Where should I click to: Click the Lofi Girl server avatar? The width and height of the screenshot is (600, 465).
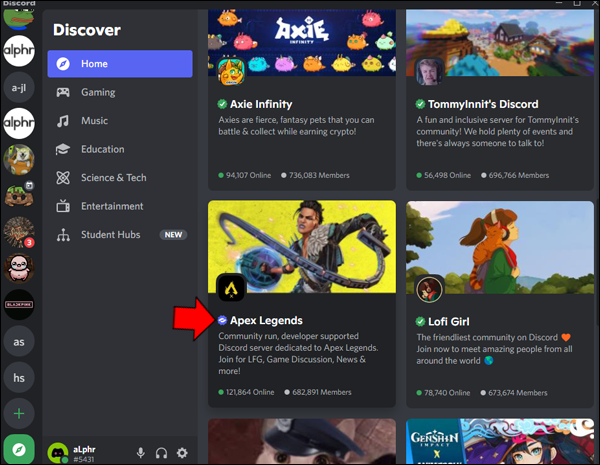(x=429, y=289)
